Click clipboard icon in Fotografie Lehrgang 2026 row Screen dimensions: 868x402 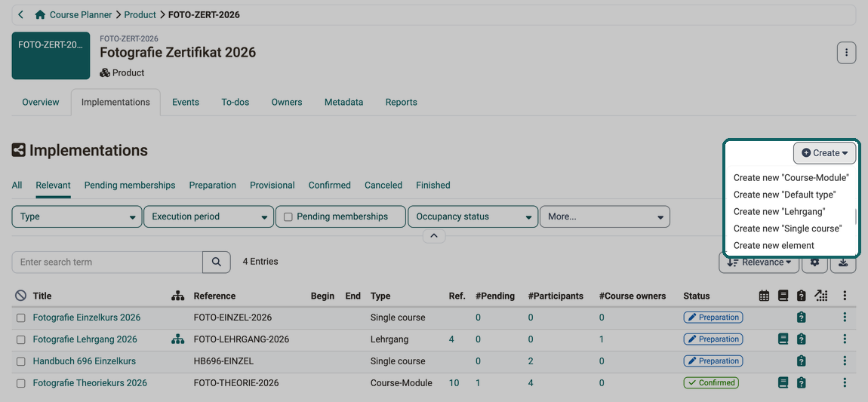click(x=801, y=339)
